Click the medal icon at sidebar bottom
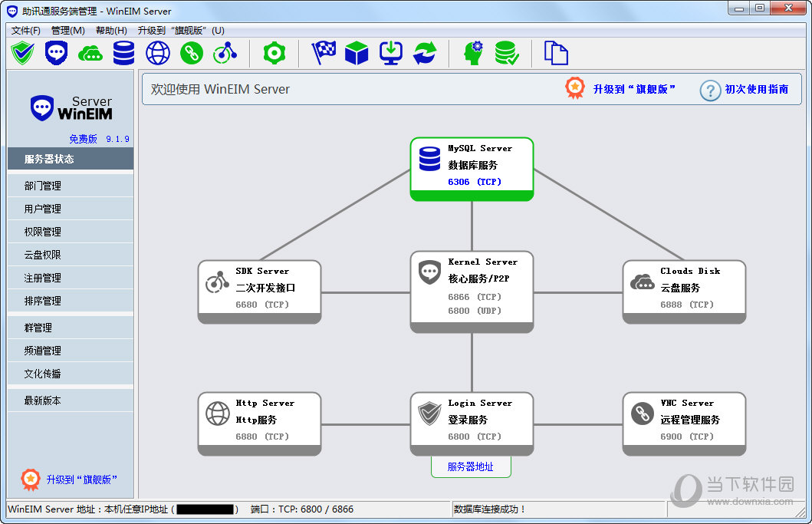The width and height of the screenshot is (812, 524). pyautogui.click(x=31, y=480)
